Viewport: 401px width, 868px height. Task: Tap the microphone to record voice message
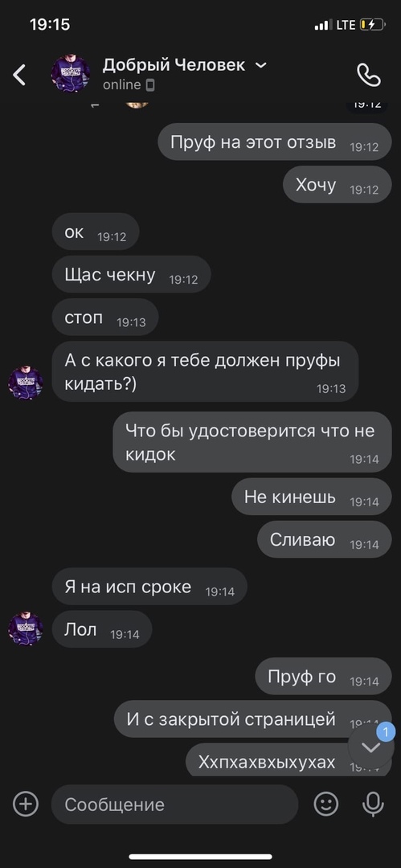[373, 804]
